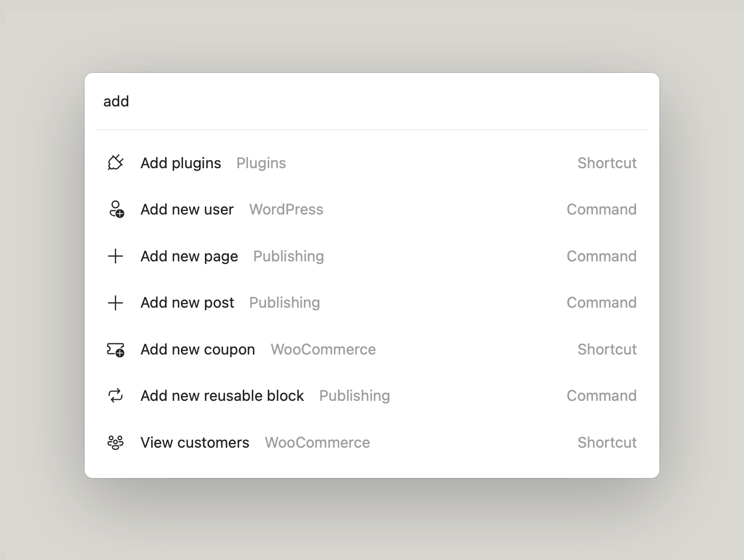Choose Add new reusable block
This screenshot has width=744, height=560.
(222, 396)
